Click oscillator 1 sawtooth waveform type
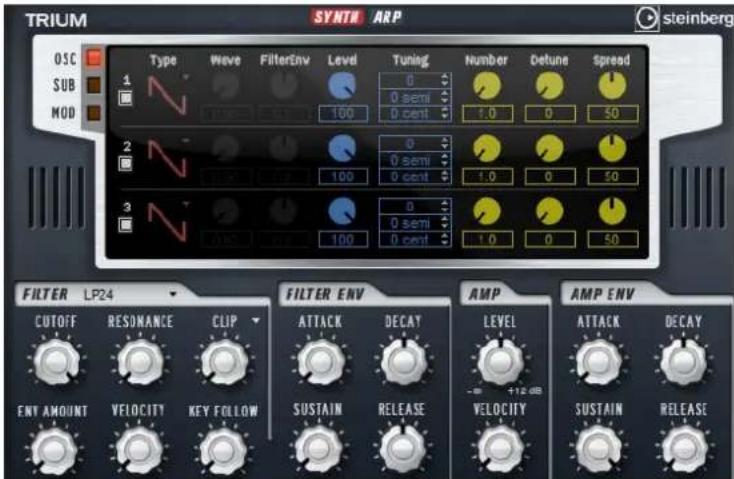Image resolution: width=734 pixels, height=479 pixels. [167, 95]
